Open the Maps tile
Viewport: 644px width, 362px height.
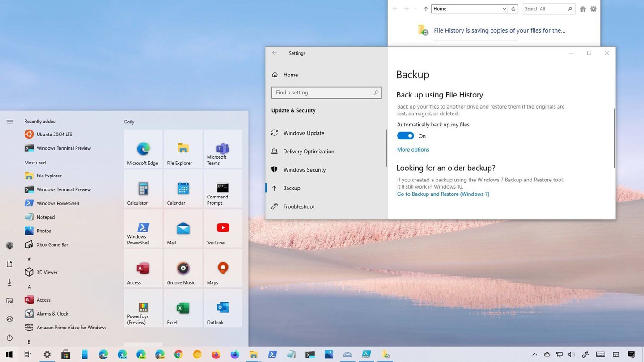(x=223, y=269)
